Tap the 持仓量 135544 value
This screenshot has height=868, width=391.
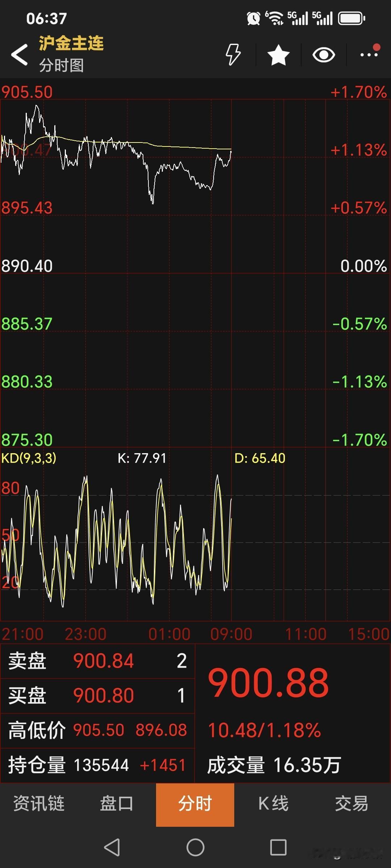click(x=101, y=765)
